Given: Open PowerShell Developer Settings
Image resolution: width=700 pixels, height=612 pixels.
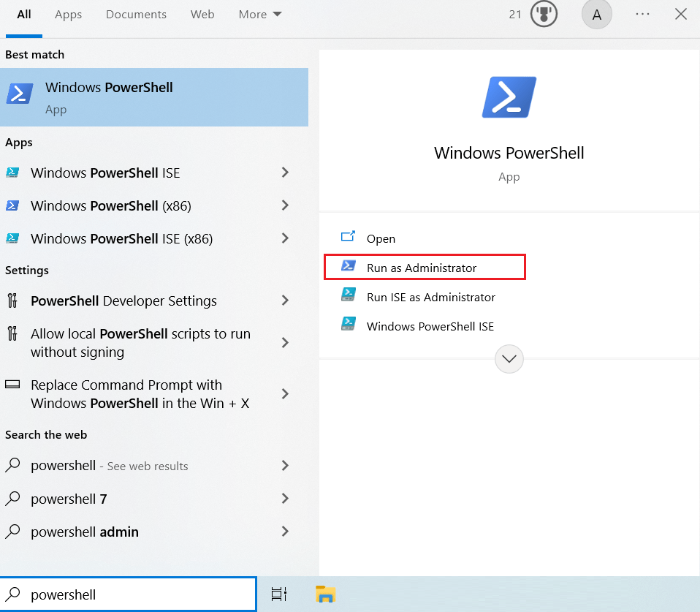Looking at the screenshot, I should pos(124,301).
